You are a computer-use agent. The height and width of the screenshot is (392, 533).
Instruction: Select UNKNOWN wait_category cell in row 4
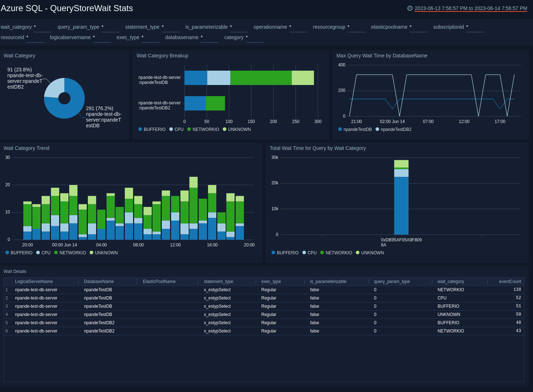coord(449,315)
